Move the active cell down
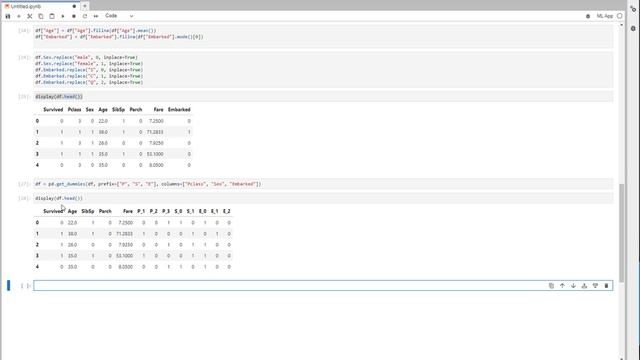Image resolution: width=640 pixels, height=360 pixels. (x=573, y=286)
